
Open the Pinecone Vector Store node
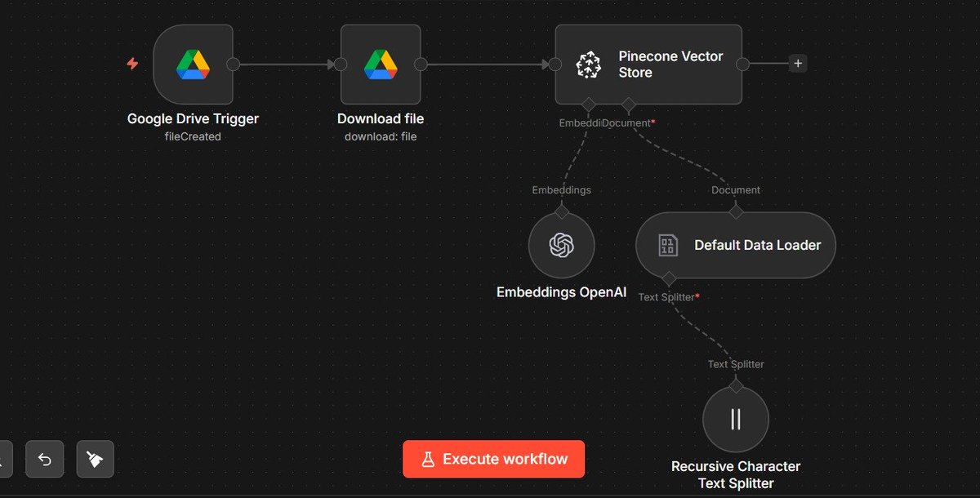(648, 64)
